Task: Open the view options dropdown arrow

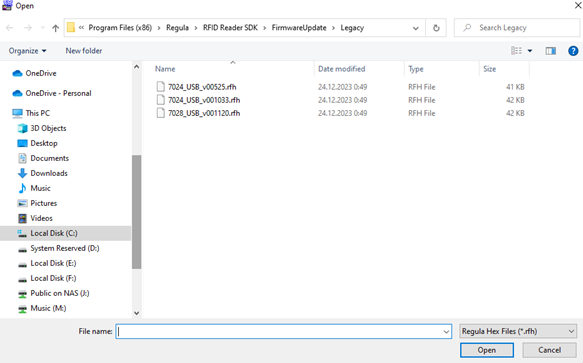Action: pos(530,51)
